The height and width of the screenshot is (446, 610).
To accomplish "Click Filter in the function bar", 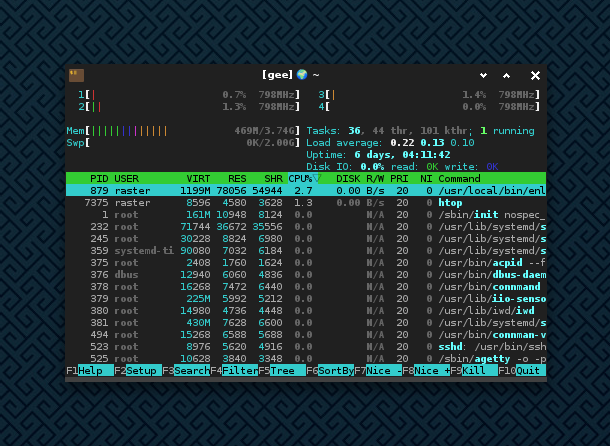I will [x=240, y=370].
